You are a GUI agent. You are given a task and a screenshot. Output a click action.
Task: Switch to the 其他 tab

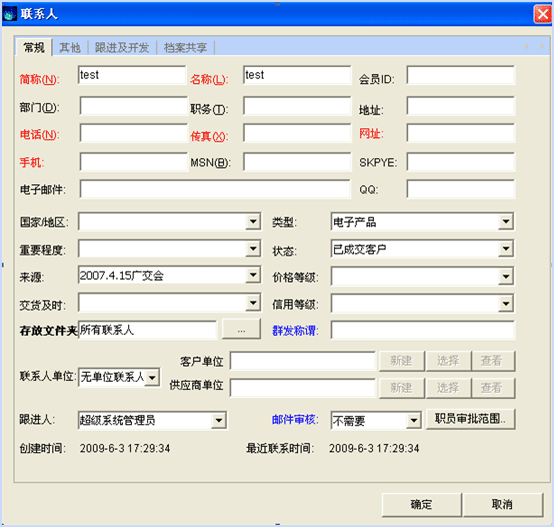pyautogui.click(x=70, y=47)
